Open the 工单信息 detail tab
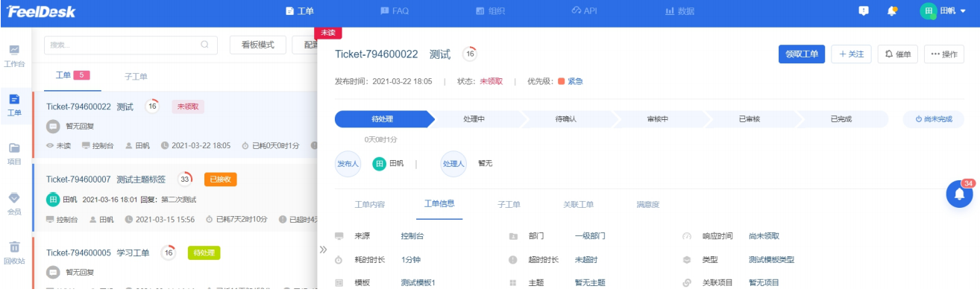This screenshot has height=292, width=980. coord(439,204)
